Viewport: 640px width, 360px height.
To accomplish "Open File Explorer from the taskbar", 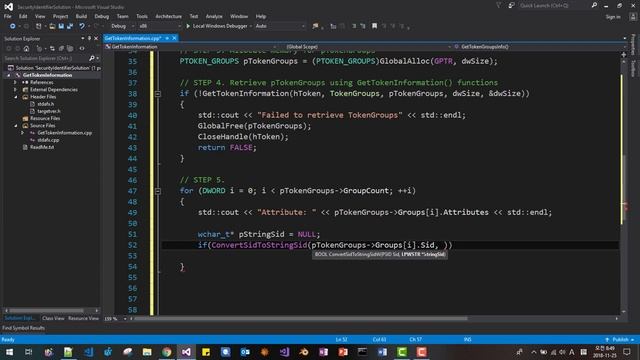I will (x=147, y=352).
